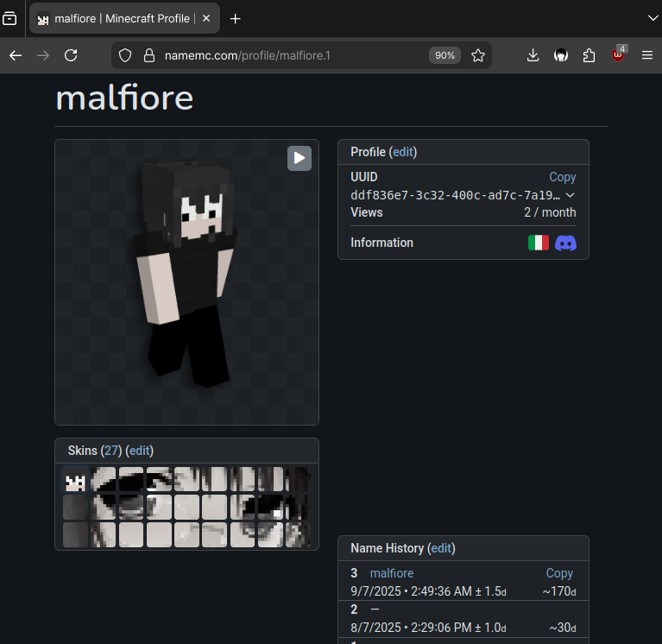This screenshot has width=662, height=644.
Task: Click edit link next to Skins
Action: 139,451
